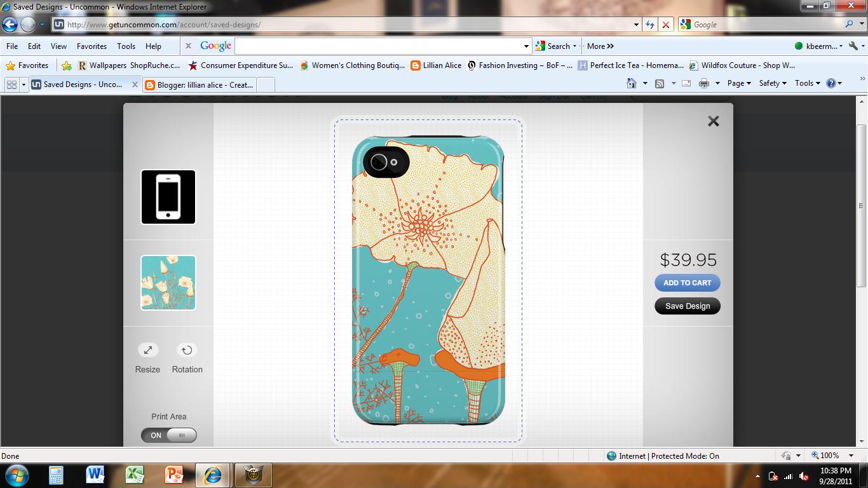Screen dimensions: 868x488
Task: Open the Safety command menu
Action: [x=773, y=83]
